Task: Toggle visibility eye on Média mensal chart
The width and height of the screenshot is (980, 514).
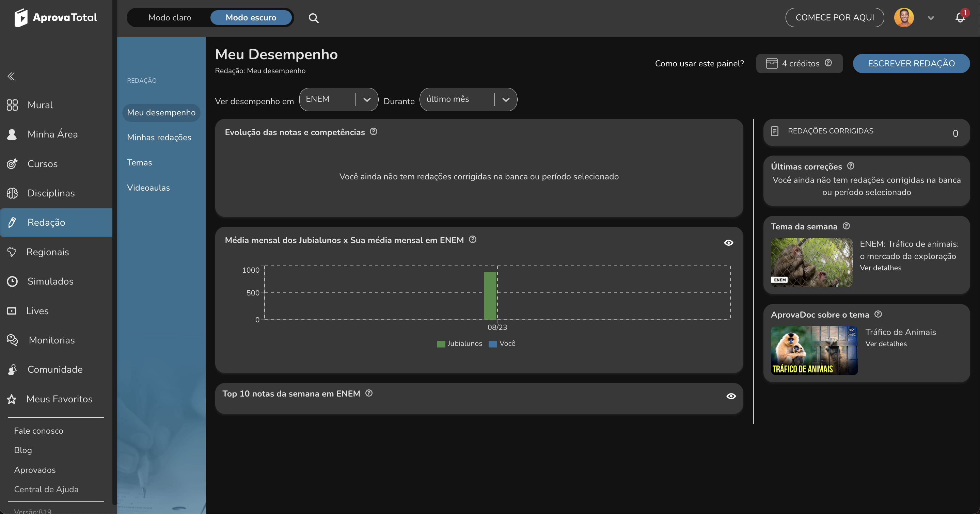Action: [729, 243]
